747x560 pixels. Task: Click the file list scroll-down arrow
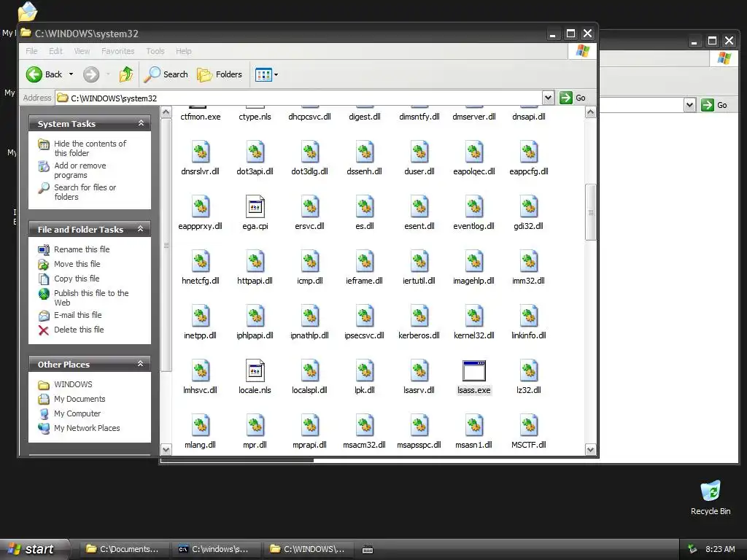pos(590,449)
